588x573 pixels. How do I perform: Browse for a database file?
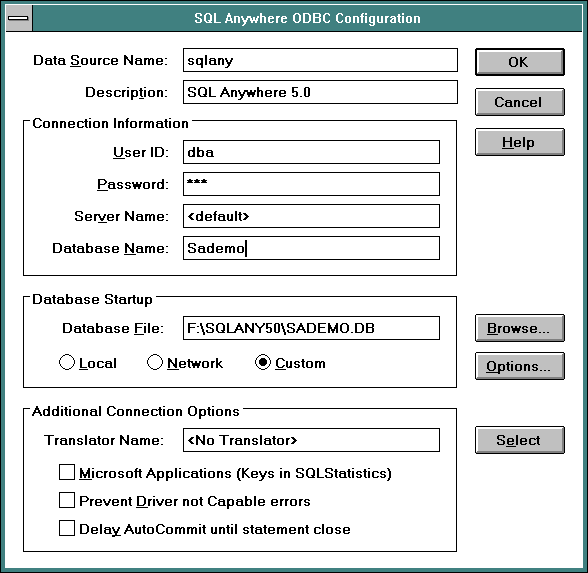tap(519, 328)
